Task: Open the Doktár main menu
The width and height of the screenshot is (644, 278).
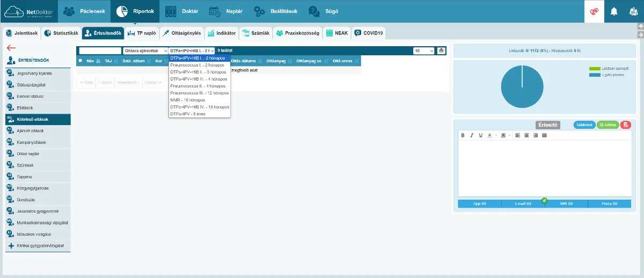Action: click(x=182, y=11)
